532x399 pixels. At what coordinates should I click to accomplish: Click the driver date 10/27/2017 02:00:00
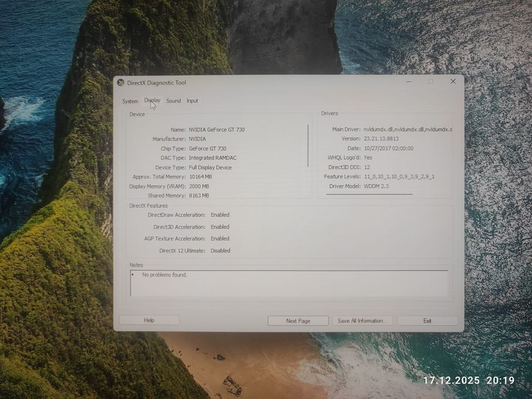point(388,148)
